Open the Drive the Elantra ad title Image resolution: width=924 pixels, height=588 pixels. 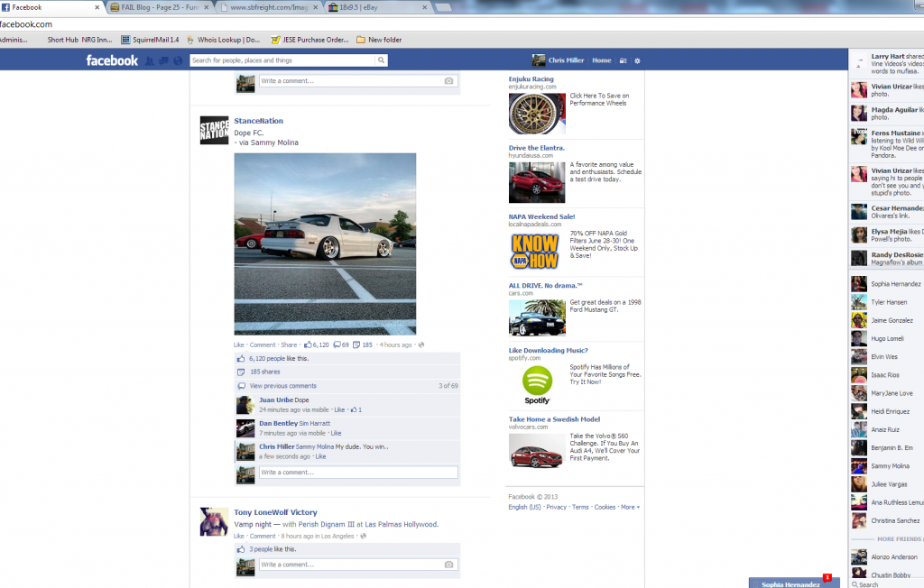pos(537,148)
